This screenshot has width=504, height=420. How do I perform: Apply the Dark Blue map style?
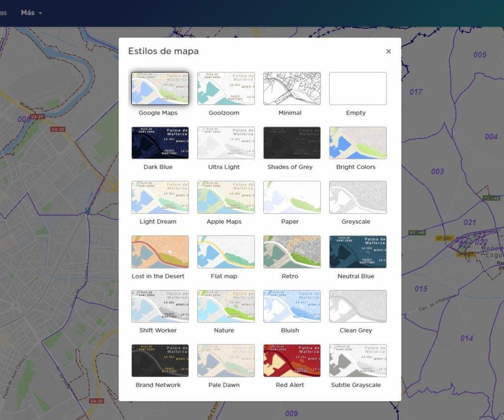click(x=160, y=143)
